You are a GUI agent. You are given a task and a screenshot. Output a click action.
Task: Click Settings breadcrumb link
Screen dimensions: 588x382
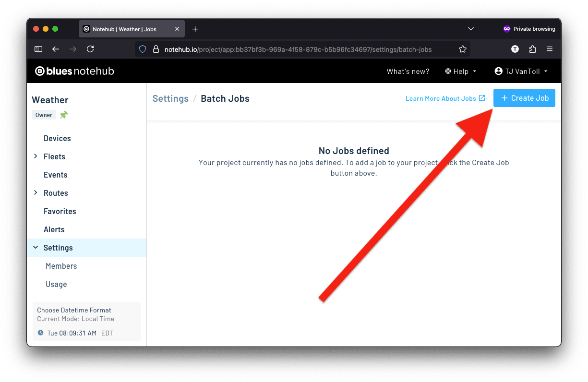click(170, 98)
